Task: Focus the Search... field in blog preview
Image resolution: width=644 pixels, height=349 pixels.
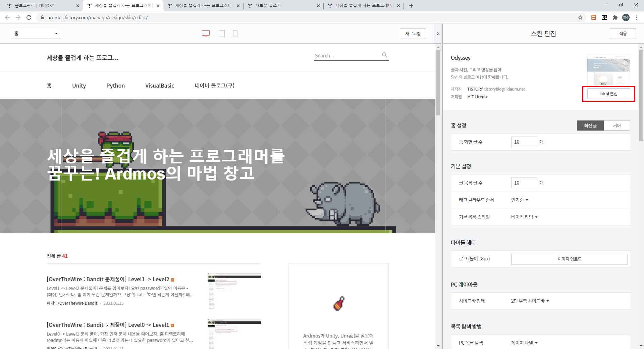Action: click(x=347, y=56)
